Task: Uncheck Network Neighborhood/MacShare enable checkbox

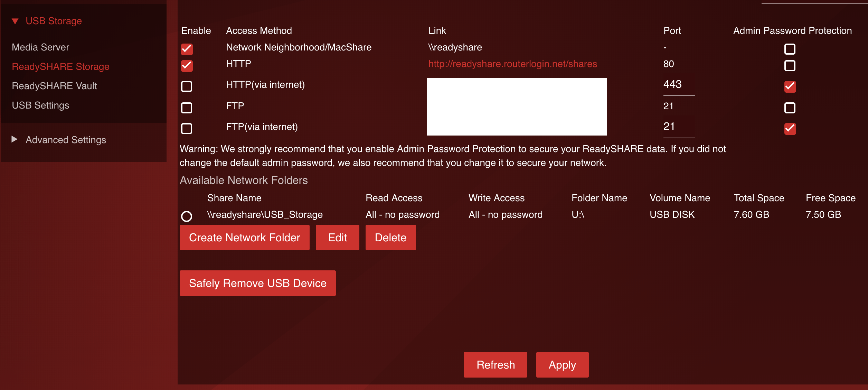Action: click(187, 49)
